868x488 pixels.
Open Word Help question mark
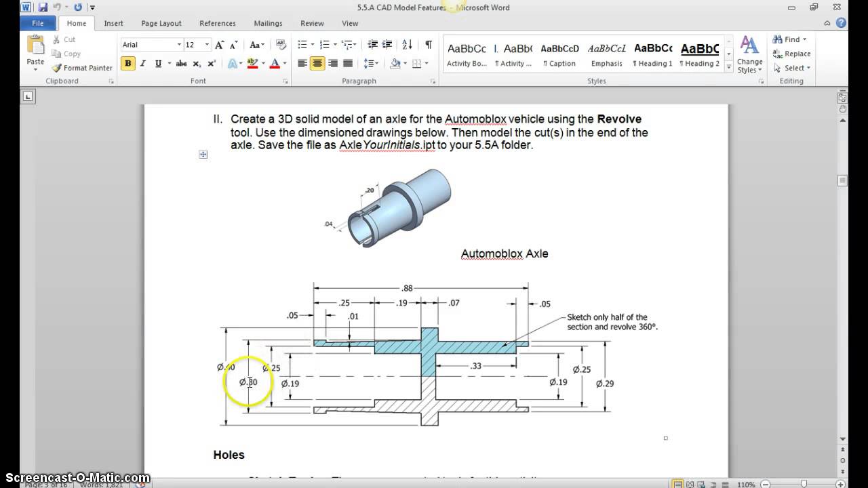842,23
